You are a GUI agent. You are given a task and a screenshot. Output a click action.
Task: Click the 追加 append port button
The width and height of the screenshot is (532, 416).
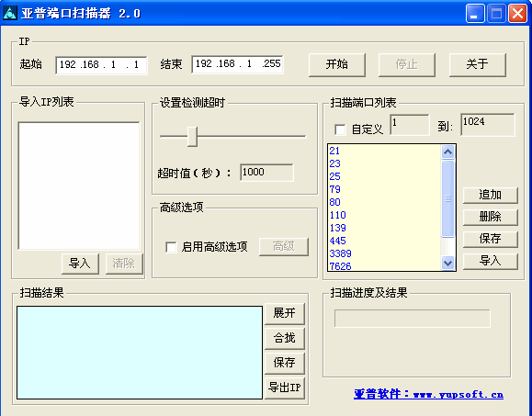click(491, 195)
